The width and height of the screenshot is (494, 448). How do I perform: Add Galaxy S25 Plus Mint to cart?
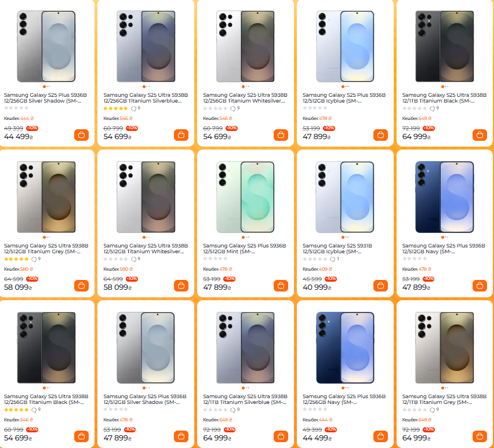(x=281, y=285)
